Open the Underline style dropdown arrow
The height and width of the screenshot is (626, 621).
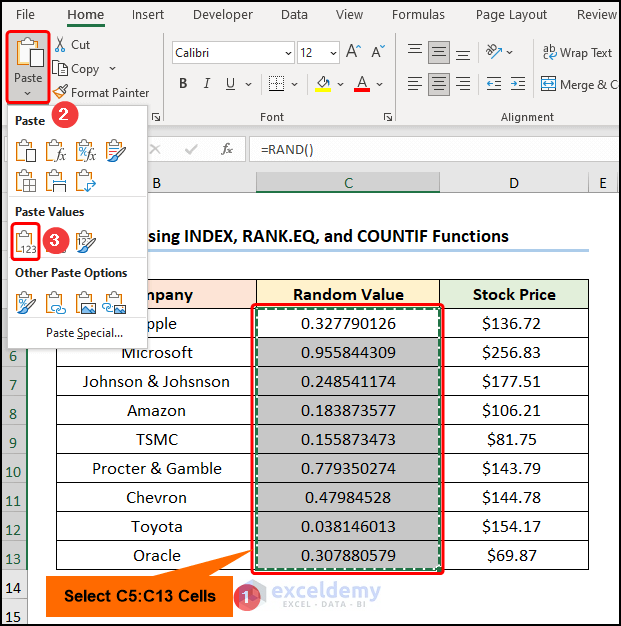[x=248, y=84]
